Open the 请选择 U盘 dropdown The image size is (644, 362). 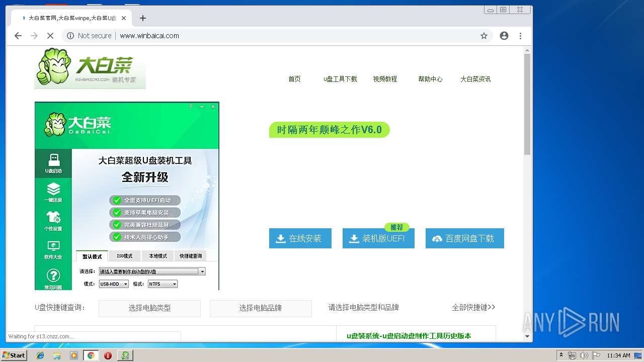pyautogui.click(x=152, y=271)
